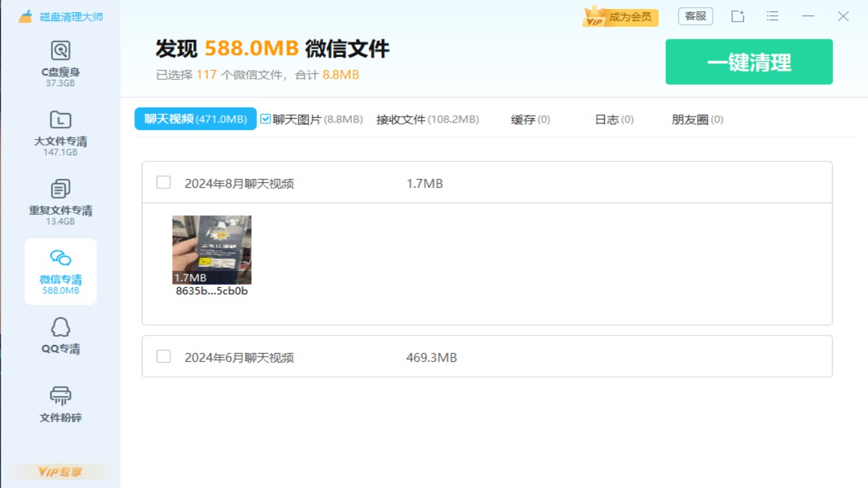Check the 2024年6月聊天视频 checkbox
Viewport: 868px width, 488px height.
163,357
